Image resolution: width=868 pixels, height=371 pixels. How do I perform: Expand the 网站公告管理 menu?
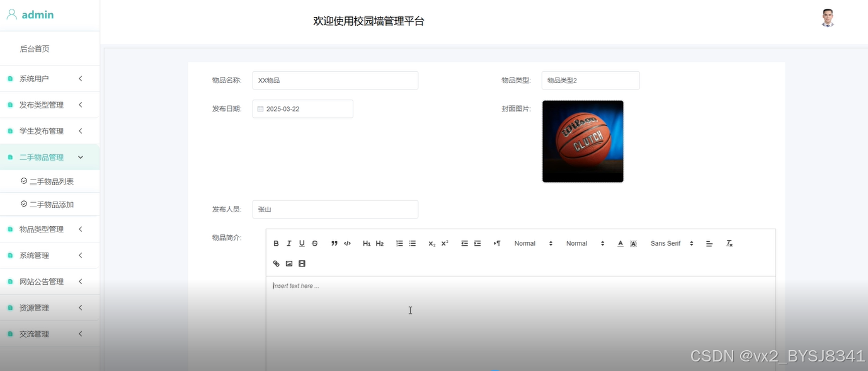tap(50, 282)
